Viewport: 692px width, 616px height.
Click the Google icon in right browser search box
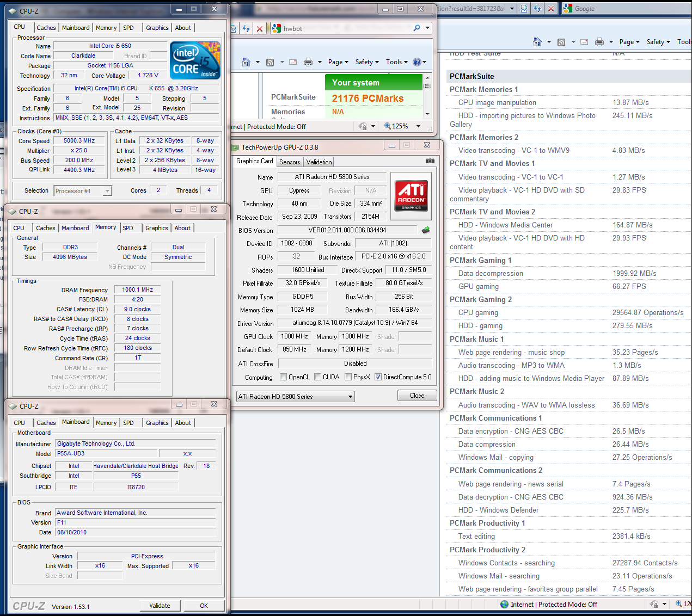coord(568,8)
